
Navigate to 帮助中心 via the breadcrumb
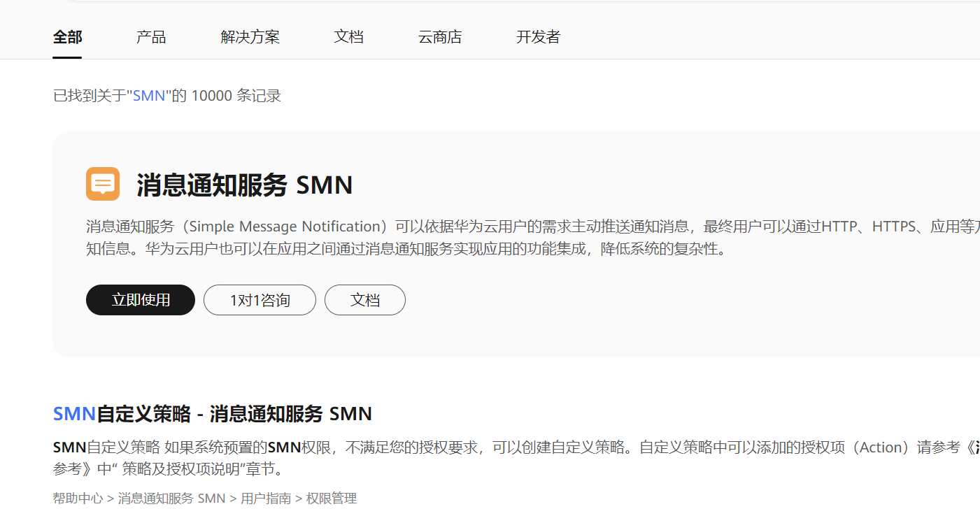coord(78,498)
